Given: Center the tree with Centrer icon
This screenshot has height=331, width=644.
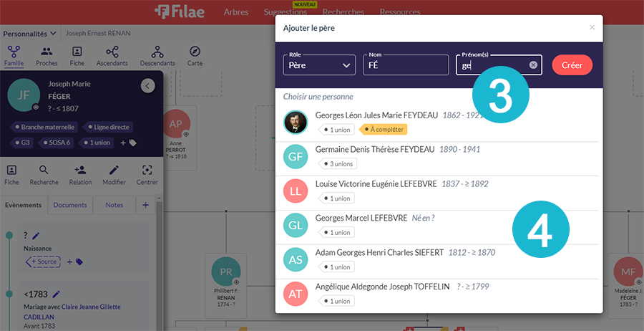Looking at the screenshot, I should [x=147, y=171].
